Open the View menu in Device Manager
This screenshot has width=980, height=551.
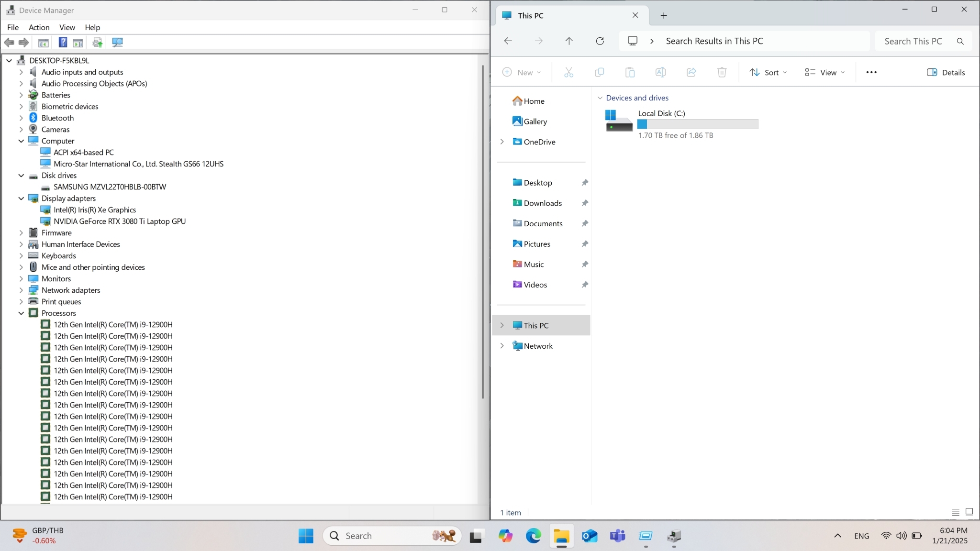click(67, 27)
